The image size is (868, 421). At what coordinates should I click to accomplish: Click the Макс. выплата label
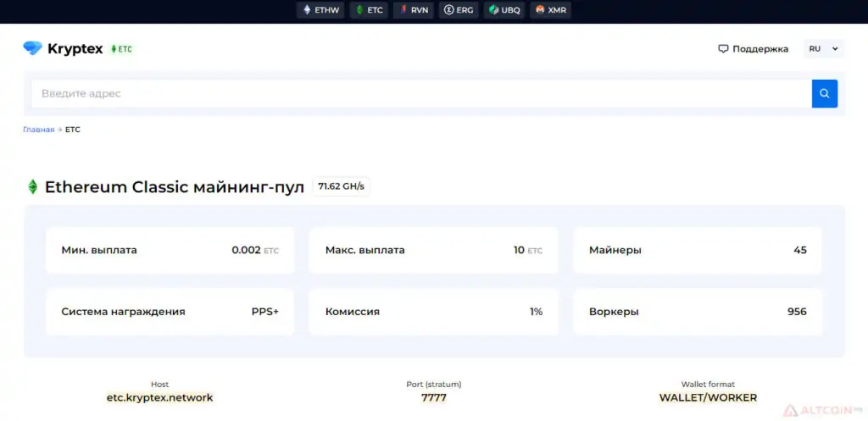point(364,250)
